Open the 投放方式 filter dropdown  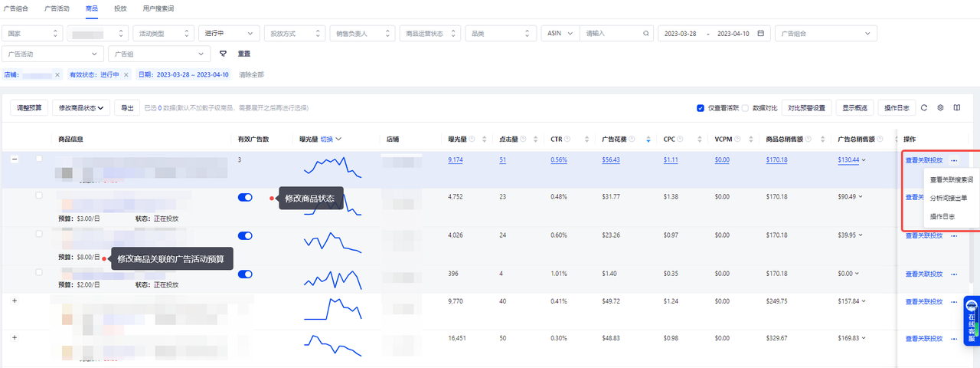click(x=293, y=34)
